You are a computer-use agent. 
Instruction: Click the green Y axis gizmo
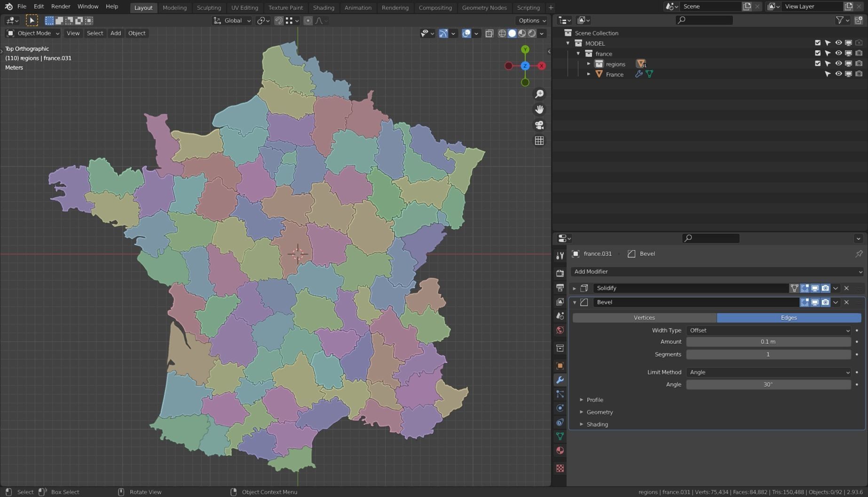(x=525, y=49)
